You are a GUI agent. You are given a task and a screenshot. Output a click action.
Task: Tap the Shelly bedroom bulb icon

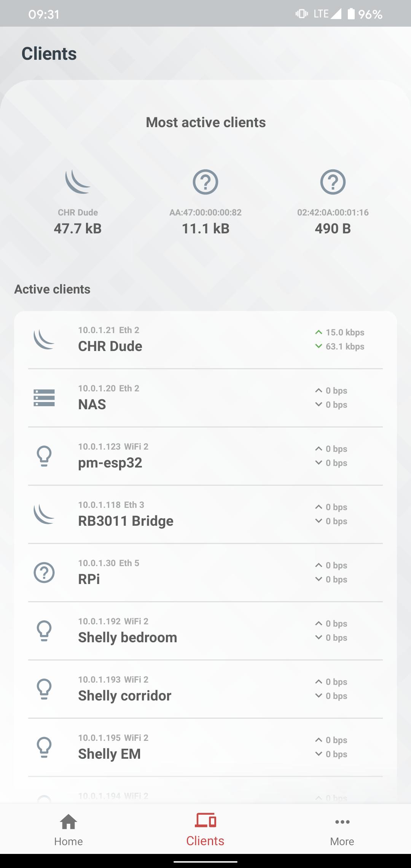[44, 631]
